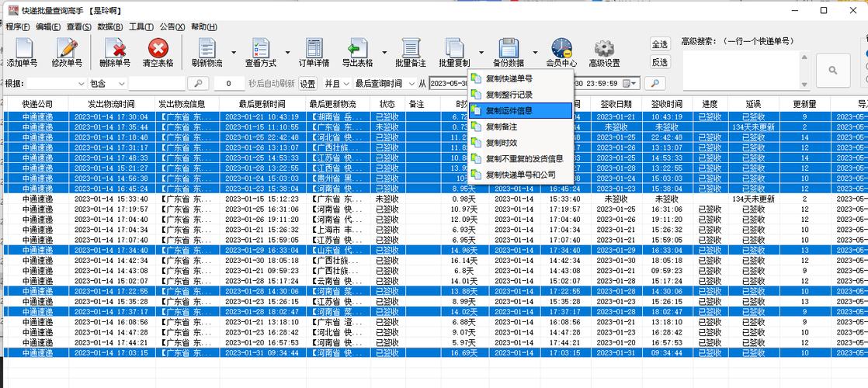Screen dimensions: 868x388
Task: Click the 删除单号 delete icon
Action: pos(115,53)
